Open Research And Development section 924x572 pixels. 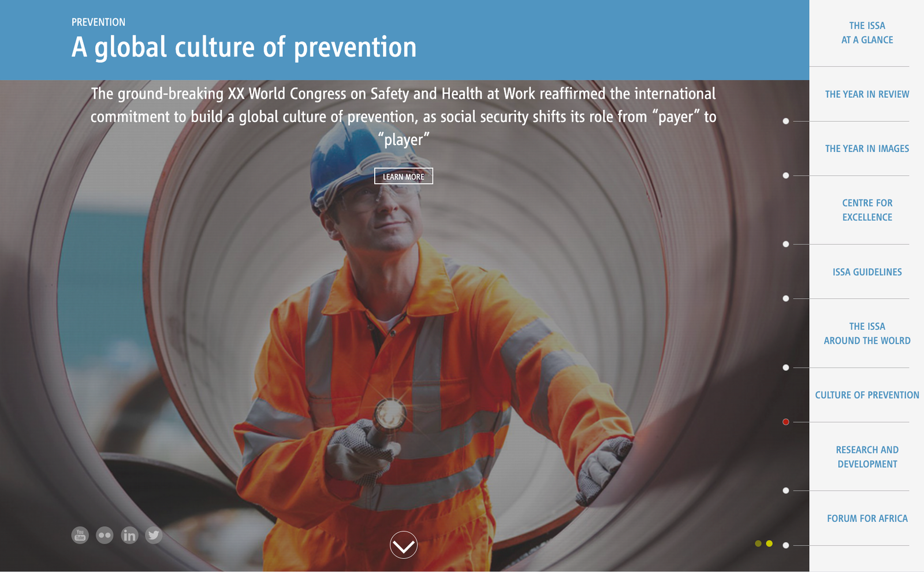[x=867, y=456]
